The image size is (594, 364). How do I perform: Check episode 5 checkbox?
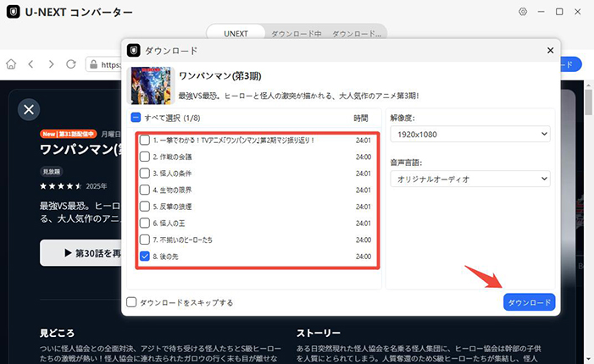145,207
